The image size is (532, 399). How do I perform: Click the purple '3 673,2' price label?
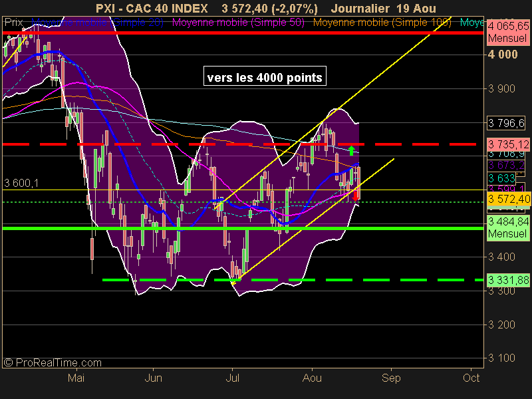506,165
